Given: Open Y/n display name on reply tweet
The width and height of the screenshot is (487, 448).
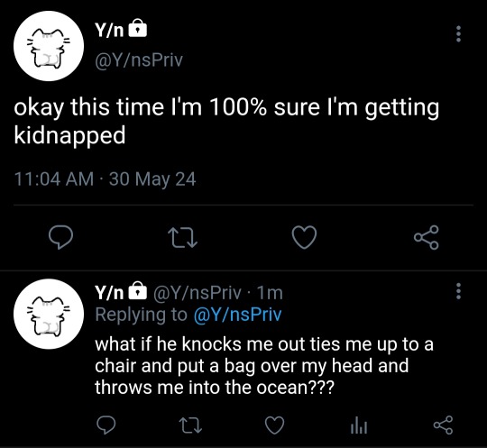Looking at the screenshot, I should pyautogui.click(x=109, y=292).
